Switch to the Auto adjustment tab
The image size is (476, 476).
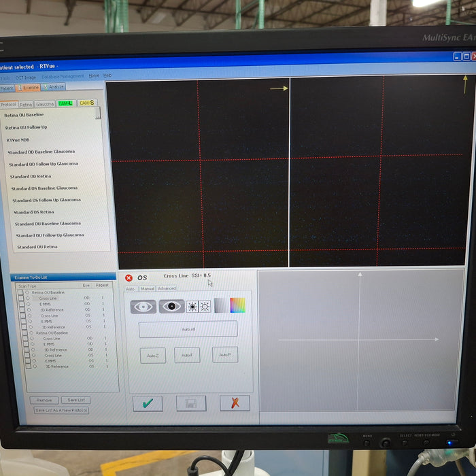pos(131,289)
